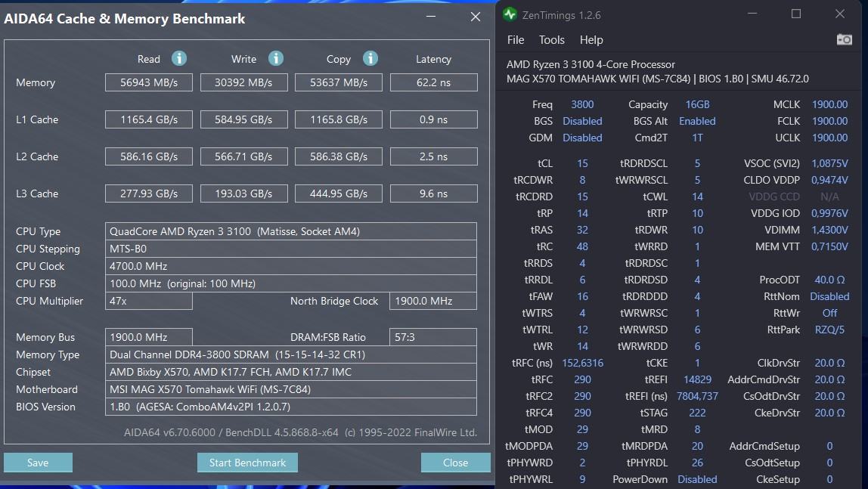Click the Memory Bus field 1900.0 MHz
868x489 pixels.
point(149,337)
